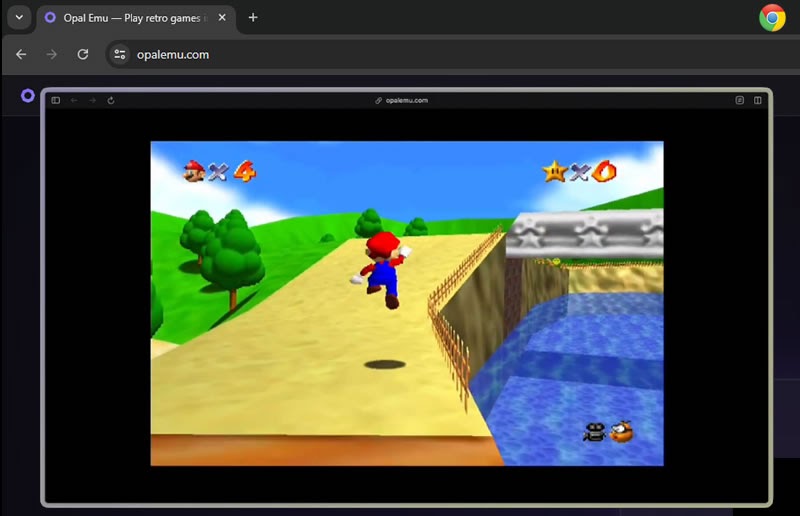
Task: Toggle the inner window's sidebar panel icon
Action: (56, 101)
